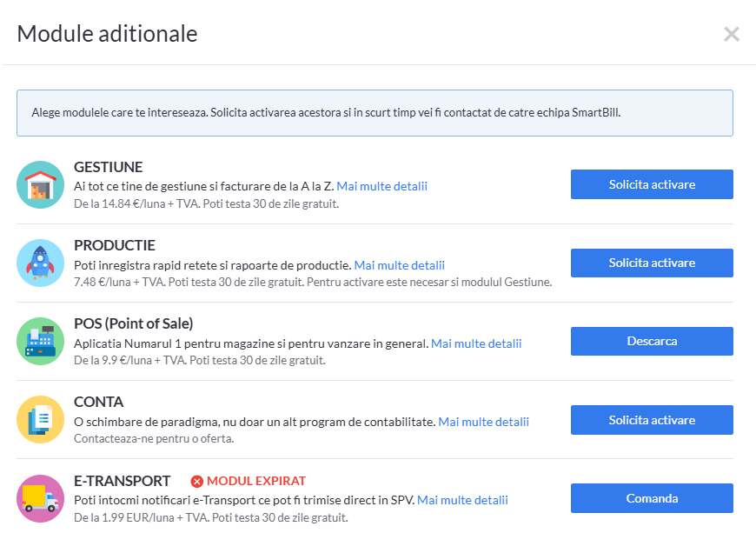Screen dimensions: 756x553
Task: Click the Module aditionale dialog title
Action: (107, 34)
